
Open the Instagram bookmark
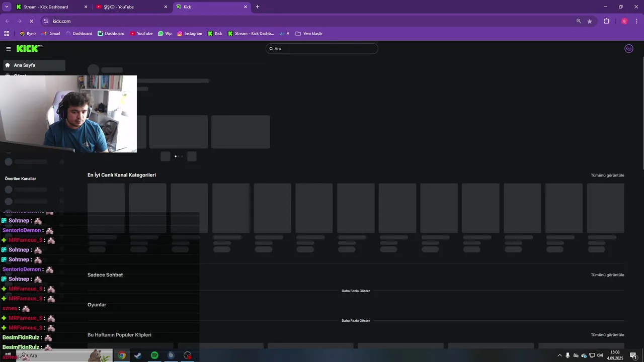coord(190,34)
